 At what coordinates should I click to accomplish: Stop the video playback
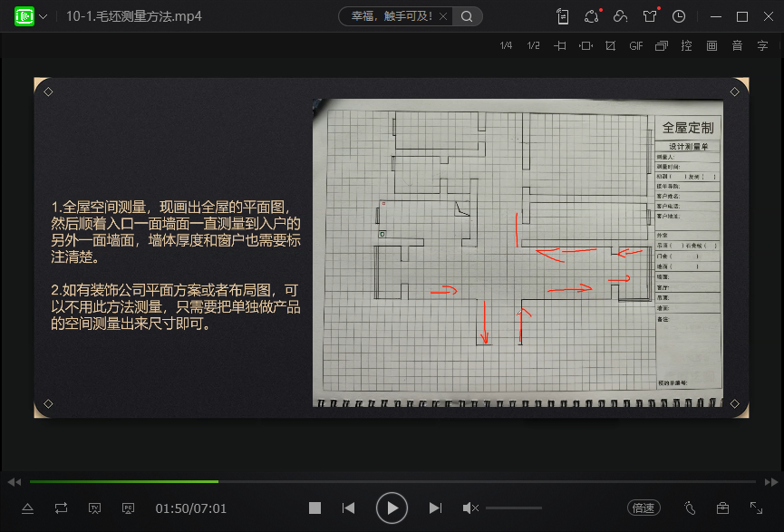click(315, 508)
